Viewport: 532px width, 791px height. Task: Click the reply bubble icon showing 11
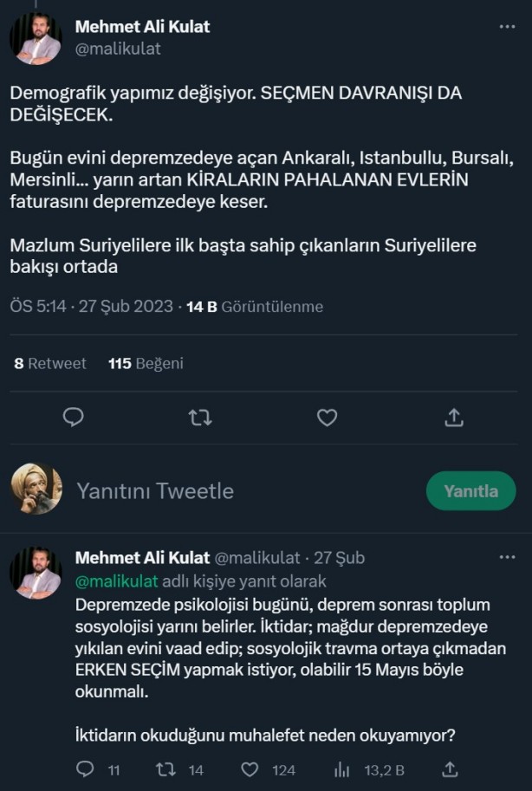pos(84,768)
